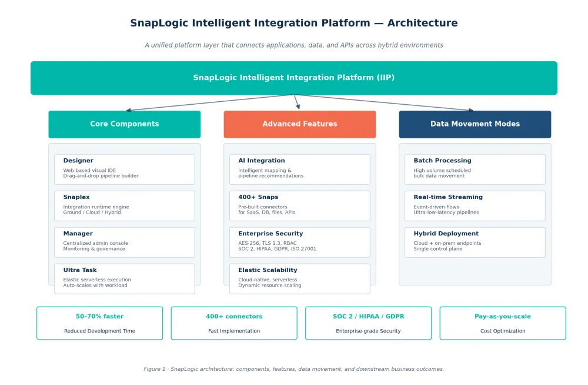The width and height of the screenshot is (588, 385).
Task: Select the Data Movement Modes header box
Action: coord(475,124)
